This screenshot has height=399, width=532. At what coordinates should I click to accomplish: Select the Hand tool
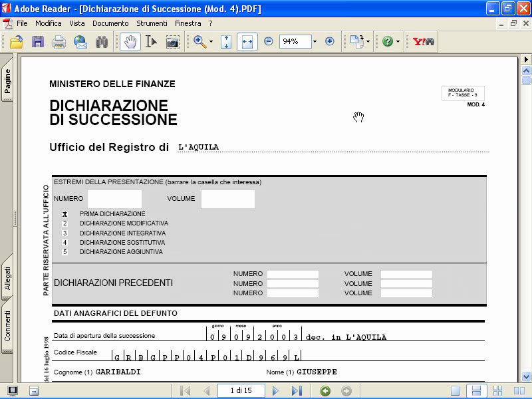click(130, 42)
